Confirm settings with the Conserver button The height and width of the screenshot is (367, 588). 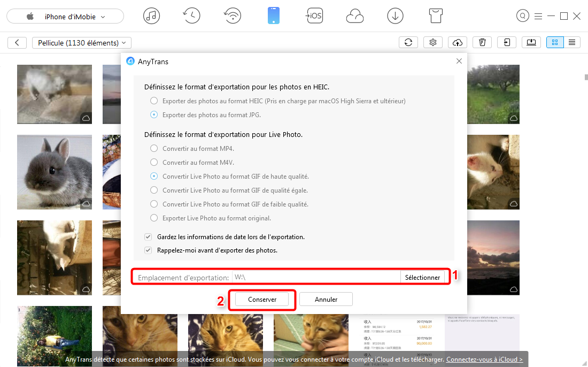(262, 299)
